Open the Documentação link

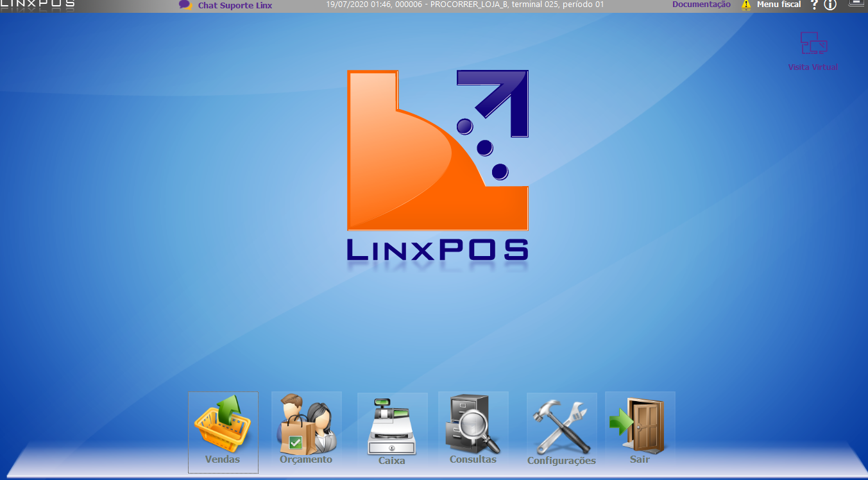click(x=701, y=4)
